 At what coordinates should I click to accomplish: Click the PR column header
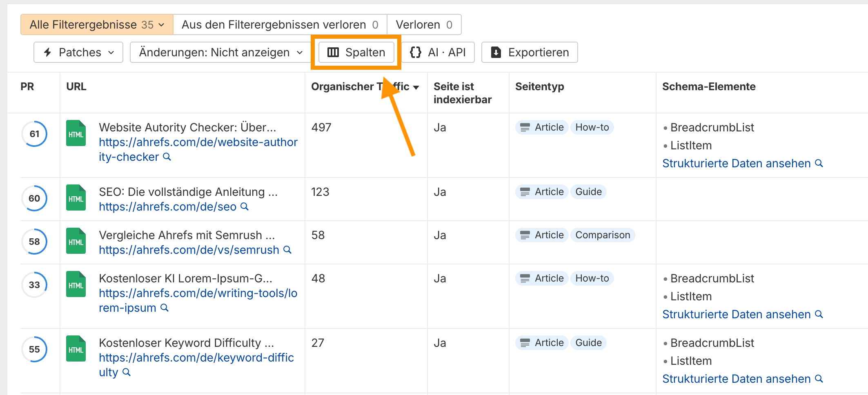coord(27,87)
